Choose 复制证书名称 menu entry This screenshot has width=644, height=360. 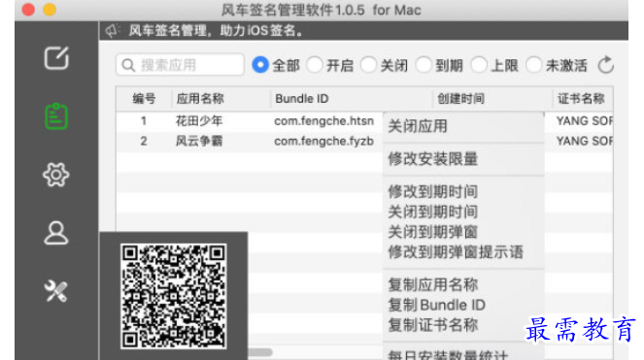(x=433, y=325)
